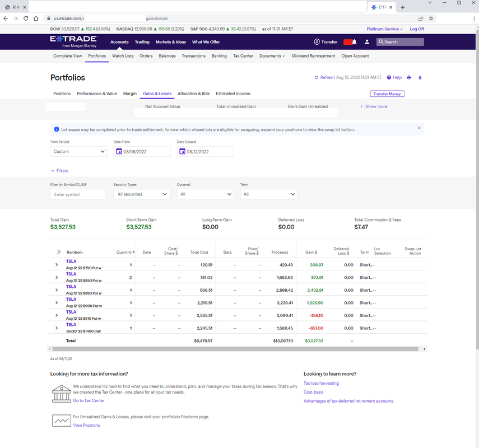The image size is (479, 448).
Task: Open the Tax Center page
Action: coord(243,56)
